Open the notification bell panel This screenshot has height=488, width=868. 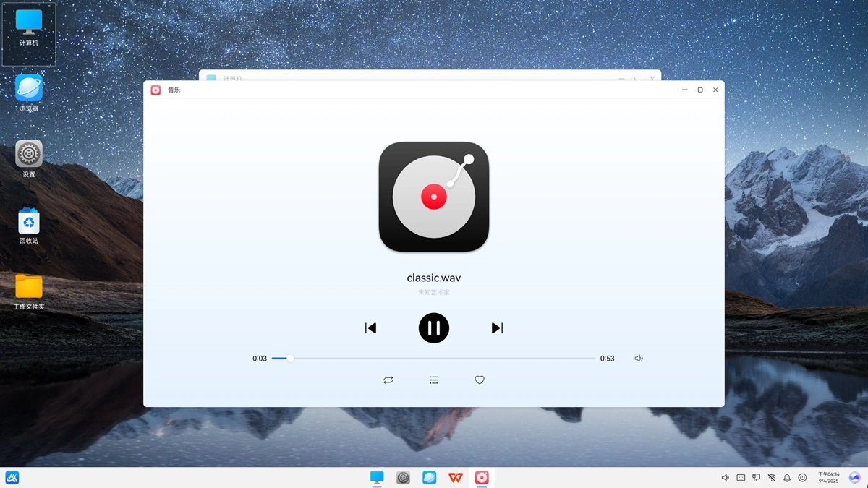[787, 478]
